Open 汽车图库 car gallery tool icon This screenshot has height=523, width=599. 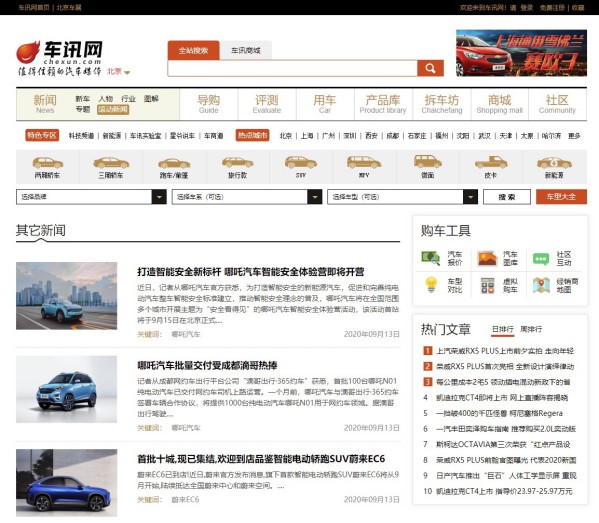pos(487,258)
